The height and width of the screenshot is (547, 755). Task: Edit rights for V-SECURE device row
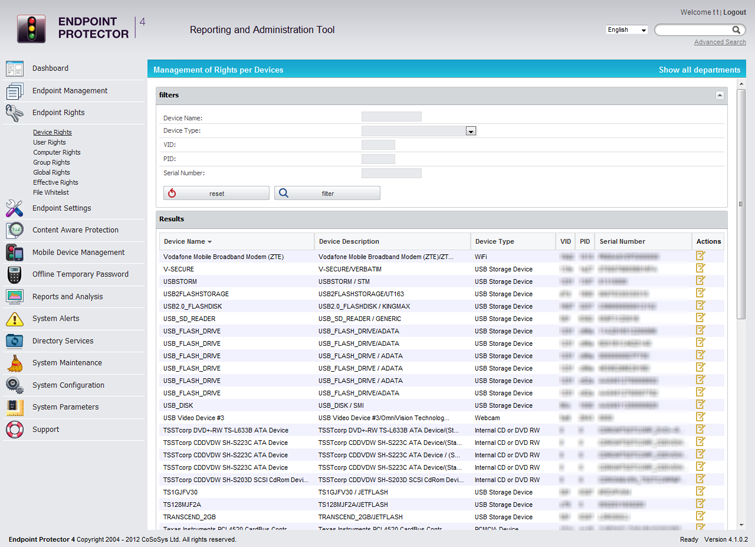click(700, 268)
